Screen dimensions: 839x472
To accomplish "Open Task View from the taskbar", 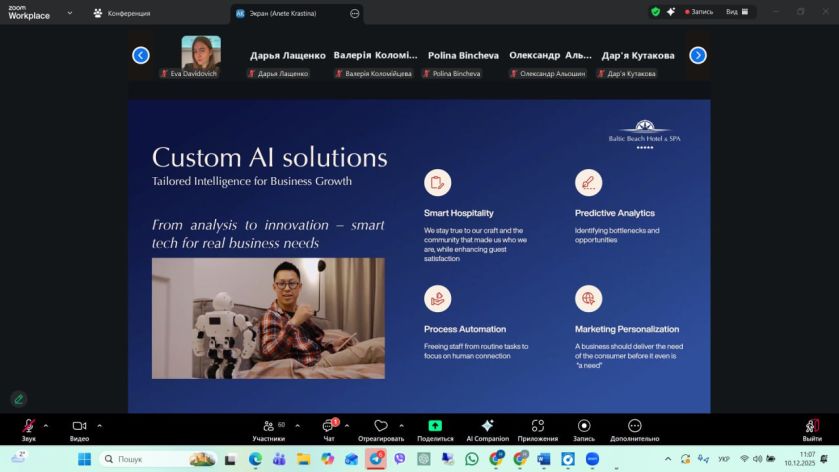I will (231, 459).
